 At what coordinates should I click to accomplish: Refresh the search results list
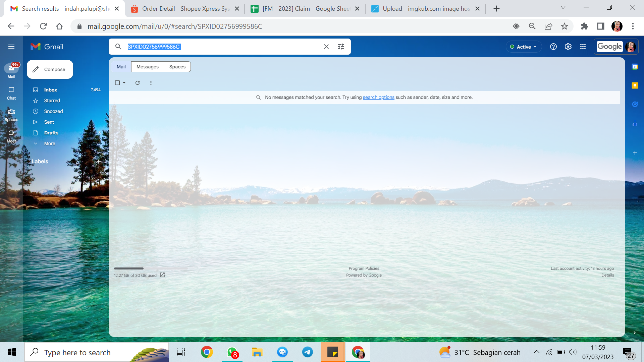click(x=138, y=83)
